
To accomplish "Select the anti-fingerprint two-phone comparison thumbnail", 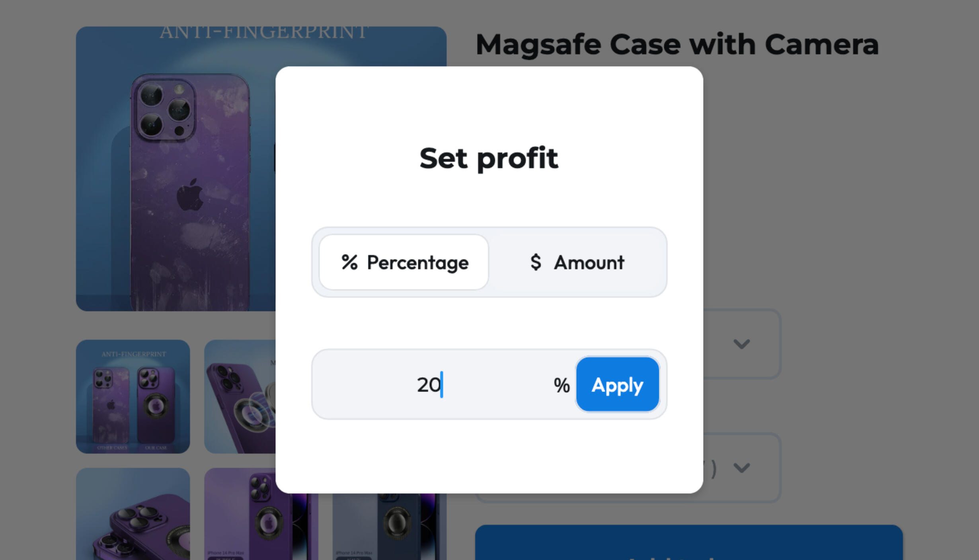I will (133, 396).
